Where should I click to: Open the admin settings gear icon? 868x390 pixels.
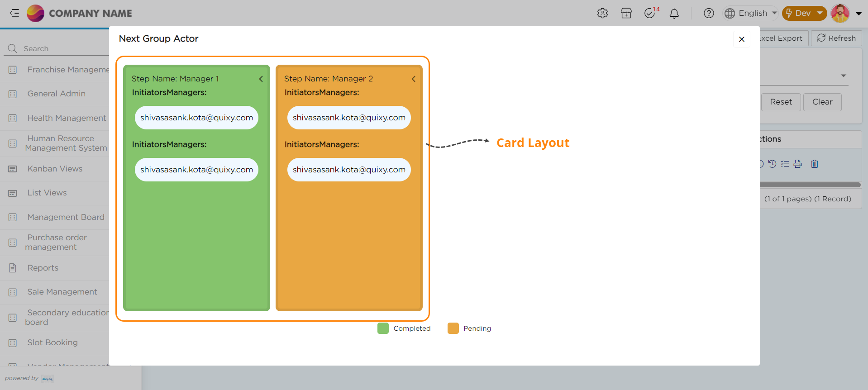tap(602, 14)
